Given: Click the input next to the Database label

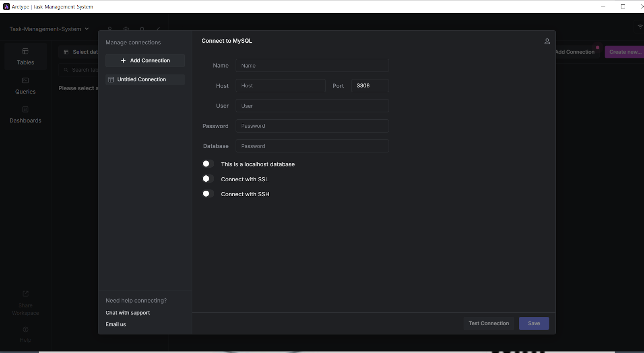Looking at the screenshot, I should click(312, 146).
